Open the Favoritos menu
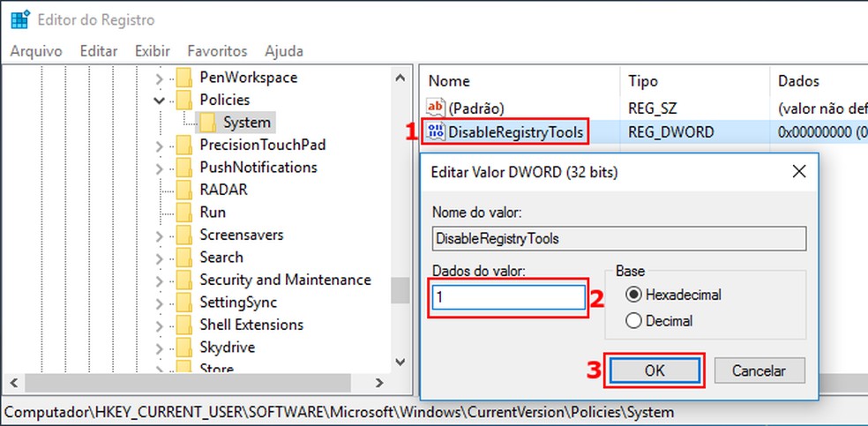This screenshot has width=868, height=426. point(218,51)
